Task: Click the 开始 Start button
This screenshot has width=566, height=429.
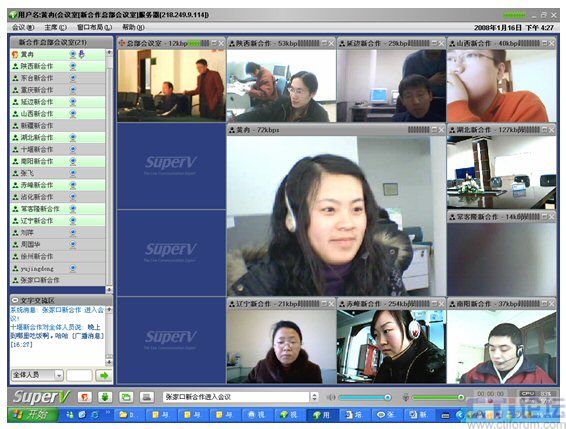Action: point(33,415)
